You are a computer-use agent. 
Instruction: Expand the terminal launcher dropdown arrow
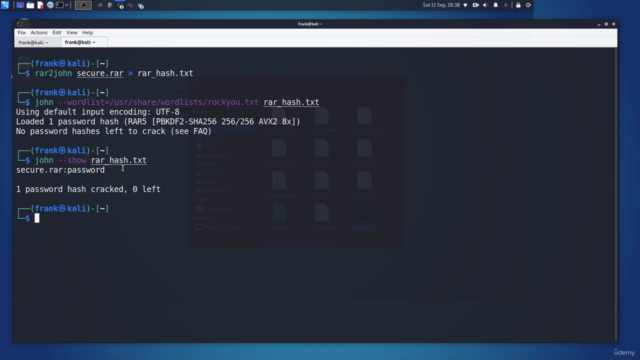pos(67,5)
